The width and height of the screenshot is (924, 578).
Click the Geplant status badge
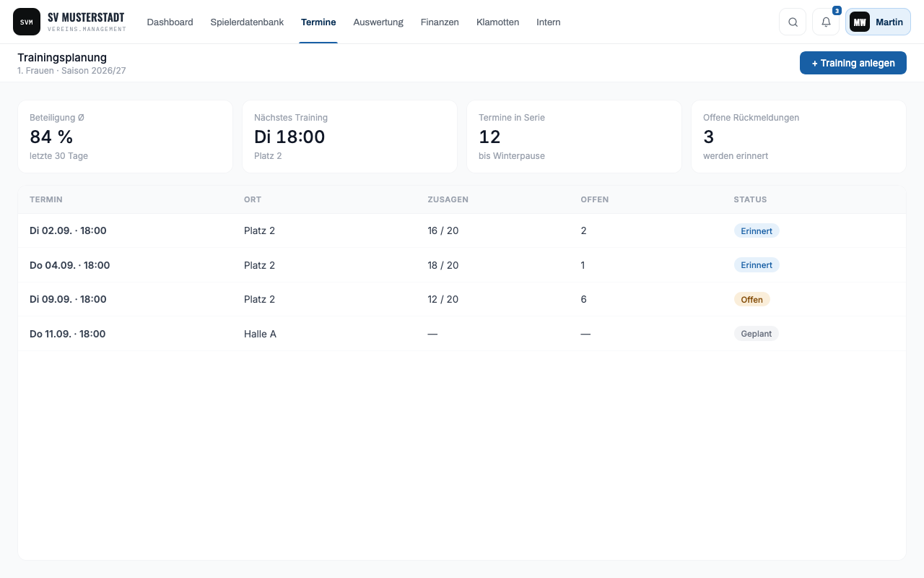point(756,334)
